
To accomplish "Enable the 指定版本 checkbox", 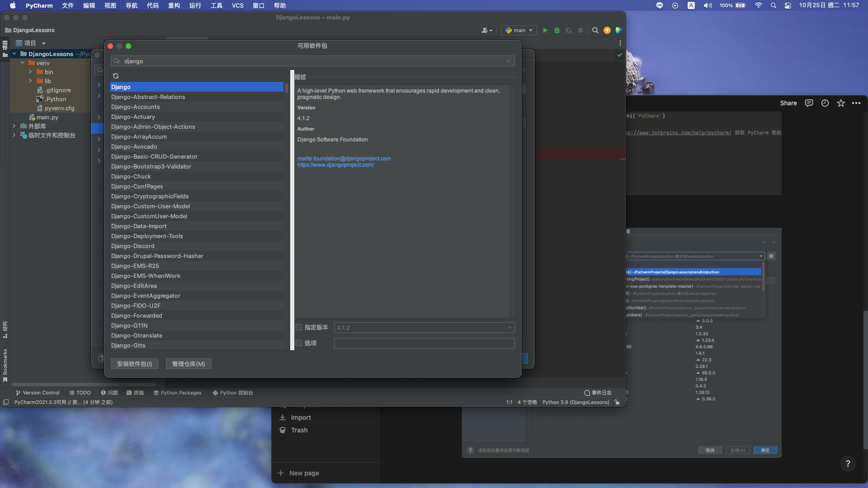I will pos(299,327).
